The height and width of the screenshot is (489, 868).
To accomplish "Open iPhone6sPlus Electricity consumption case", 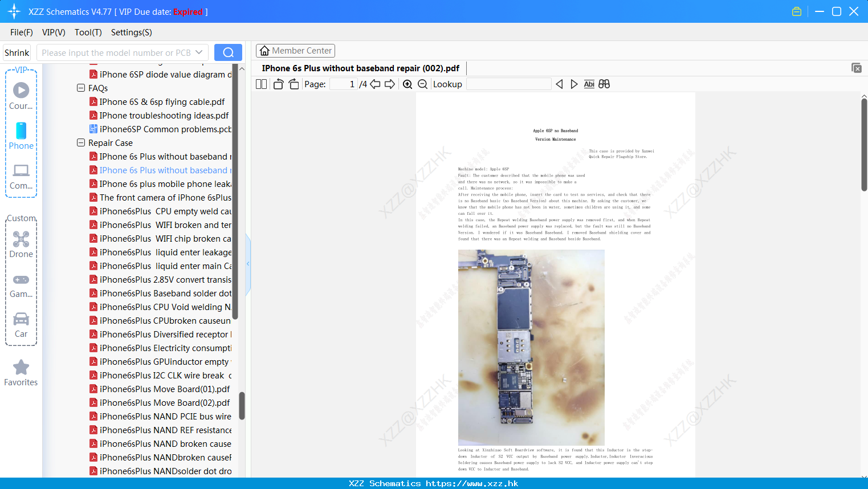I will tap(161, 348).
